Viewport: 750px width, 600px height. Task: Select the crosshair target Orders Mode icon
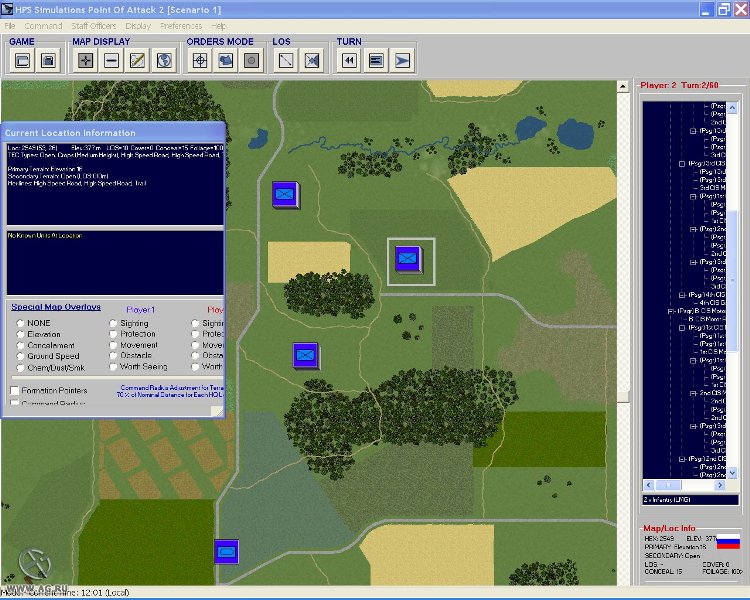click(x=200, y=61)
